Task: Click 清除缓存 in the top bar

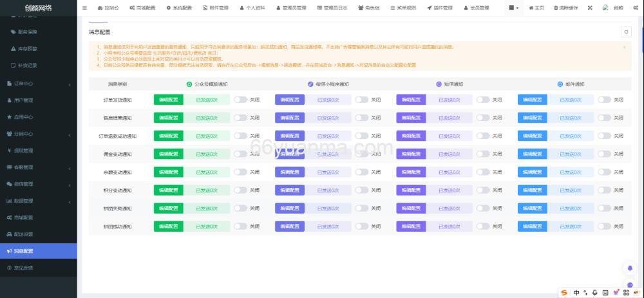Action: pos(565,8)
